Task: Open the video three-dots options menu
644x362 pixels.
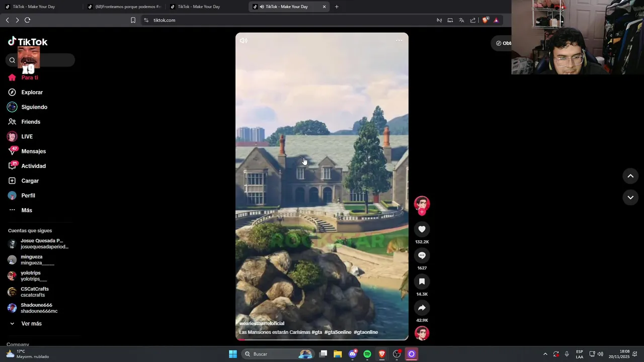Action: pos(399,41)
